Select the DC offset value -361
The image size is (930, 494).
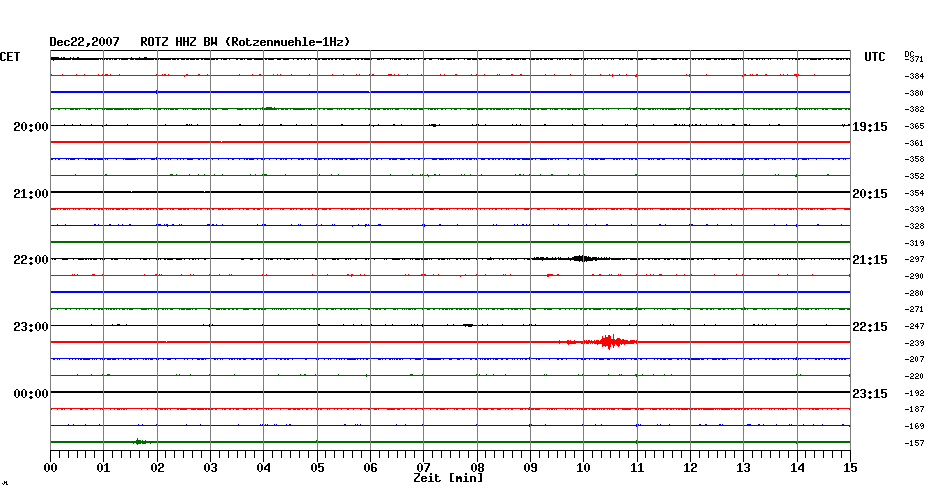pos(914,143)
